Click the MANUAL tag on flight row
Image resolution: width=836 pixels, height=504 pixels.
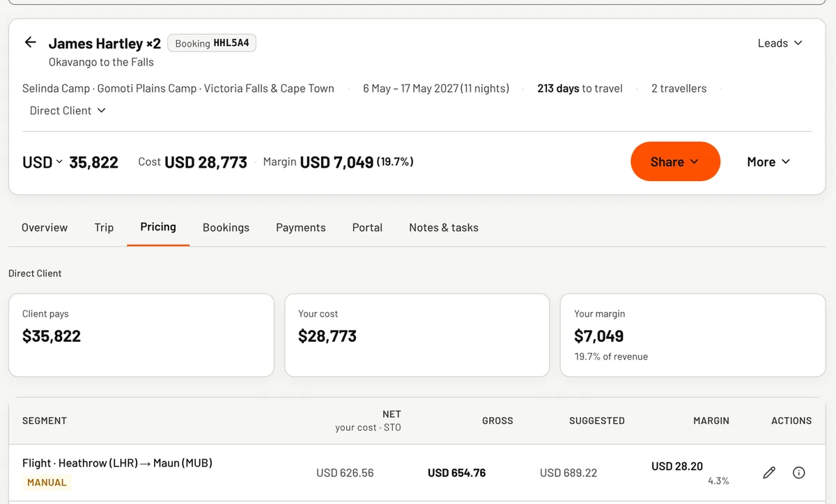pyautogui.click(x=47, y=482)
